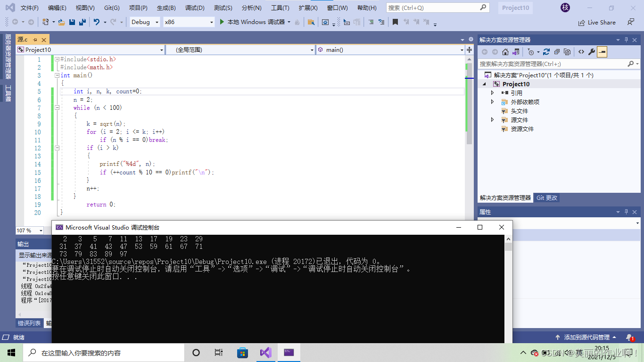The image size is (644, 362).
Task: Open the 服务器资源管理器 side tab
Action: click(8, 56)
